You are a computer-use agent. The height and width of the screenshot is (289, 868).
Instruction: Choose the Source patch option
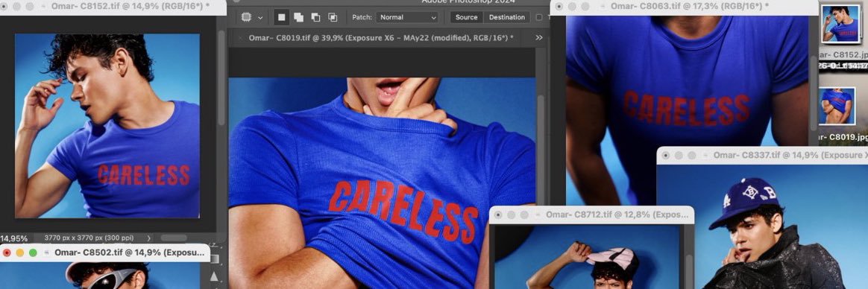pyautogui.click(x=467, y=17)
